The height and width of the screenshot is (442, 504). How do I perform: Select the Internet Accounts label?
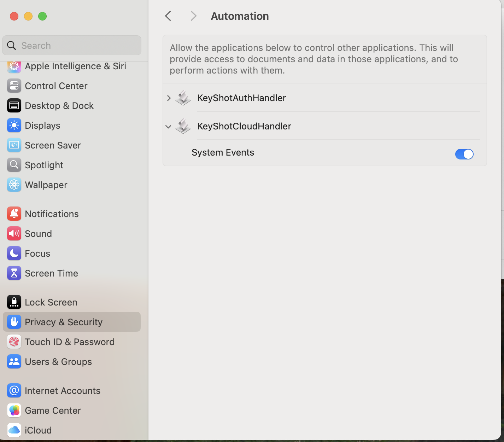click(63, 391)
